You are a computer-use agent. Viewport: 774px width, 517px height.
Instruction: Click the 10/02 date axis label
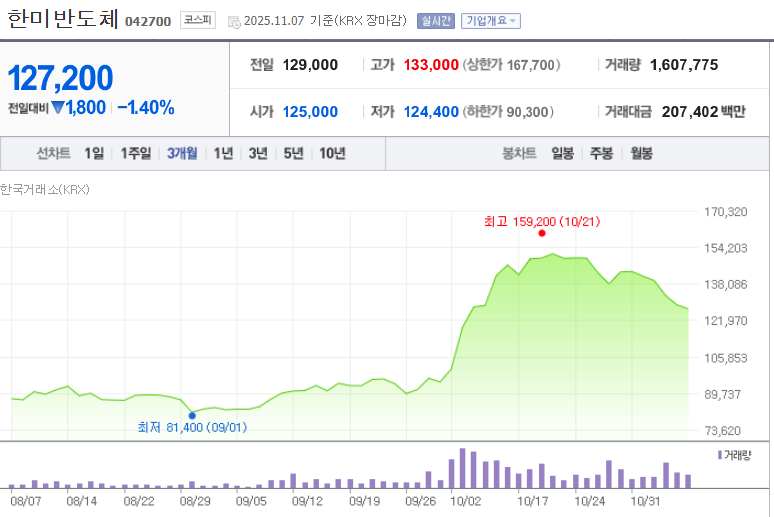[465, 502]
